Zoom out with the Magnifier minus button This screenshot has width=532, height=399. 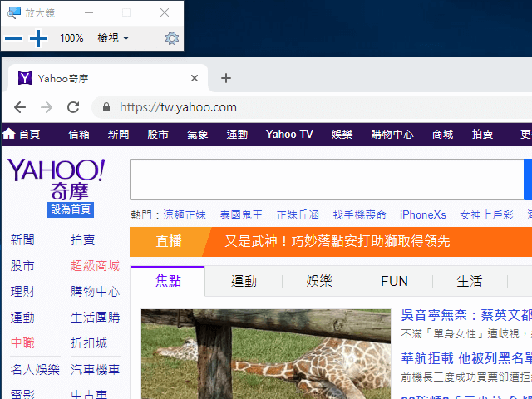tap(13, 38)
